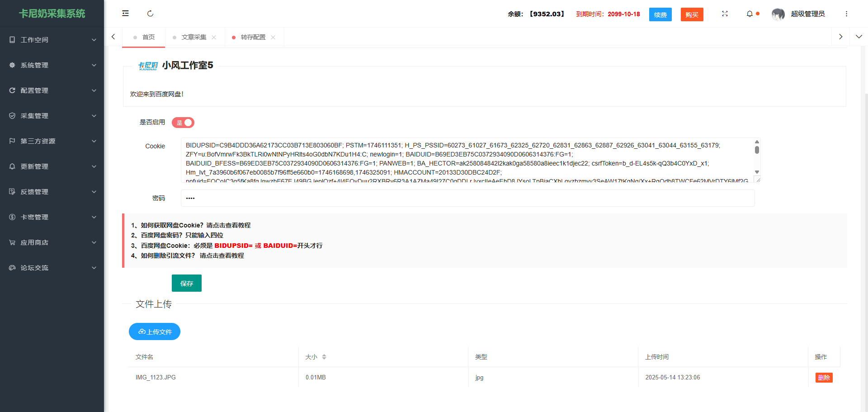Open the three-dot more options menu
The height and width of the screenshot is (412, 868).
[x=846, y=14]
